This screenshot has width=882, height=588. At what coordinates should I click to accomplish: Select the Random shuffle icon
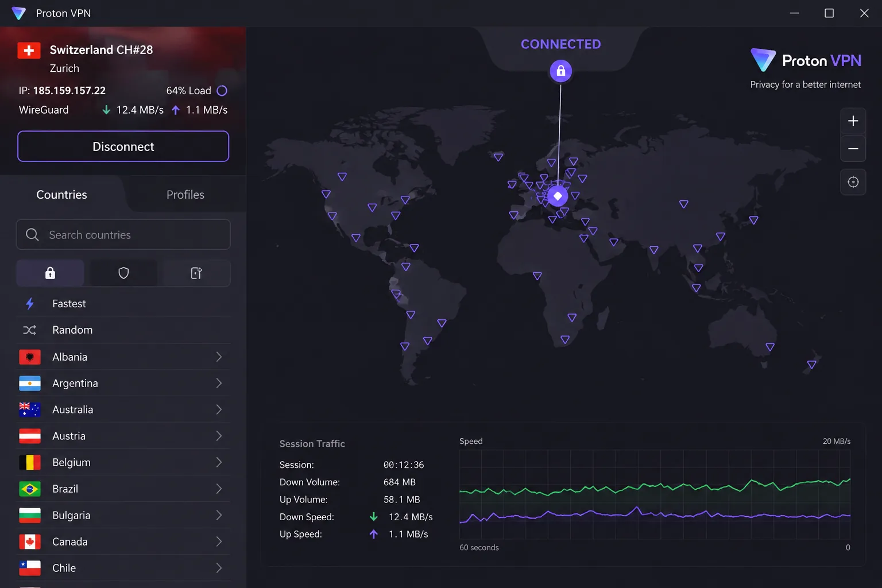tap(29, 330)
